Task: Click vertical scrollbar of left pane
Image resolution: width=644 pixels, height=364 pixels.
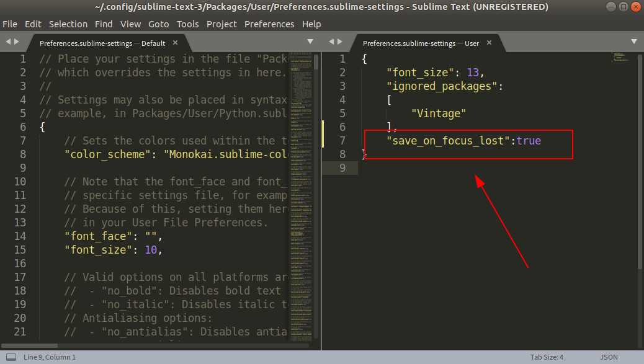Action: pos(316,62)
